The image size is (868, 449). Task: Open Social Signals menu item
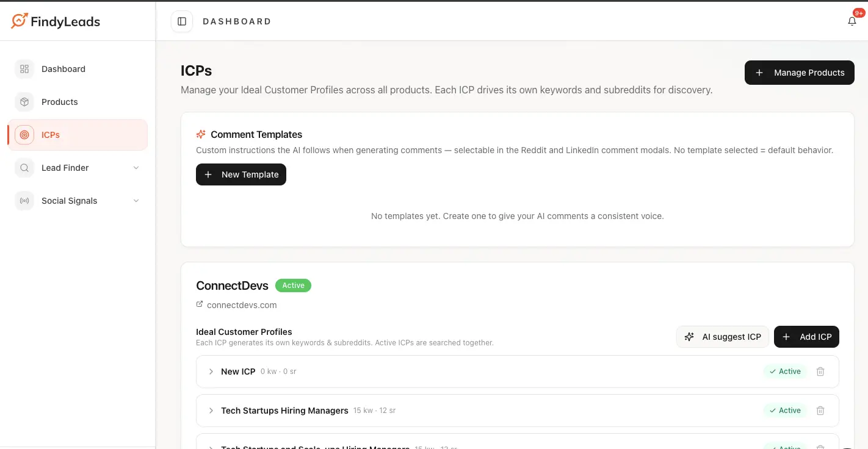point(78,201)
